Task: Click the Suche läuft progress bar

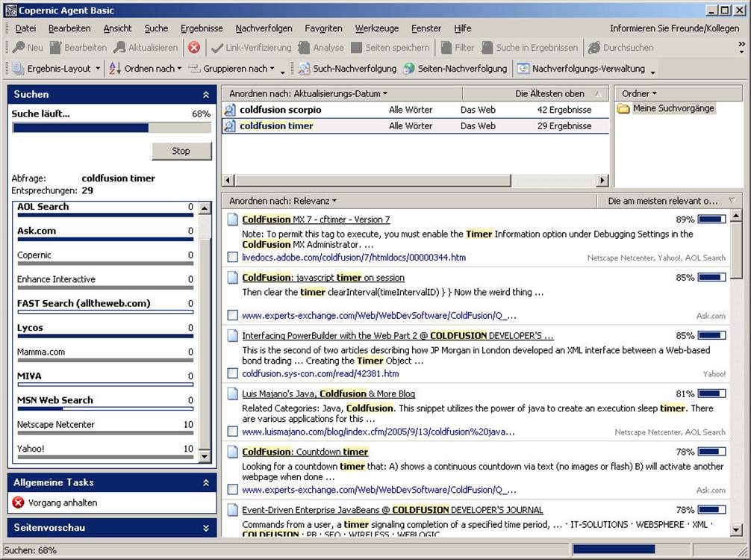Action: [111, 128]
